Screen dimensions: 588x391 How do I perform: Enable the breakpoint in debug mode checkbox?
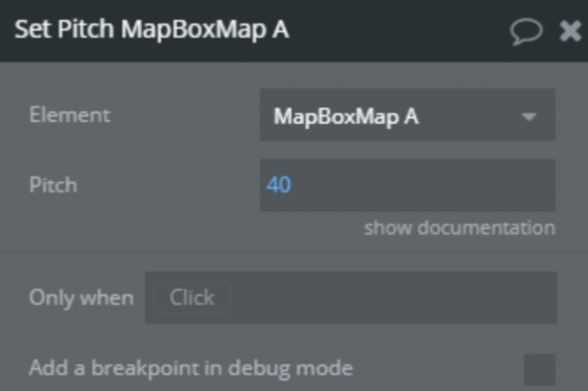coord(539,369)
